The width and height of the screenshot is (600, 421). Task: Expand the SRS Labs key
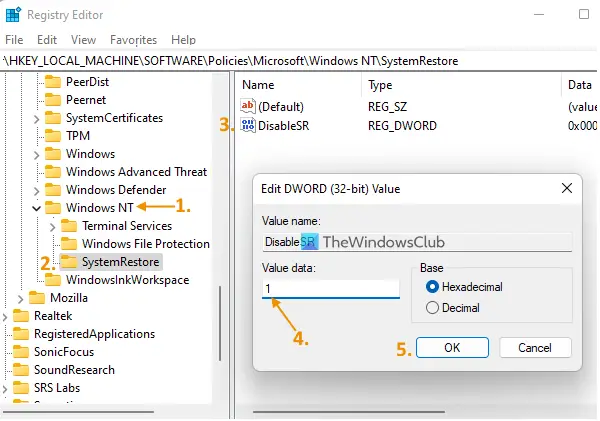point(5,389)
